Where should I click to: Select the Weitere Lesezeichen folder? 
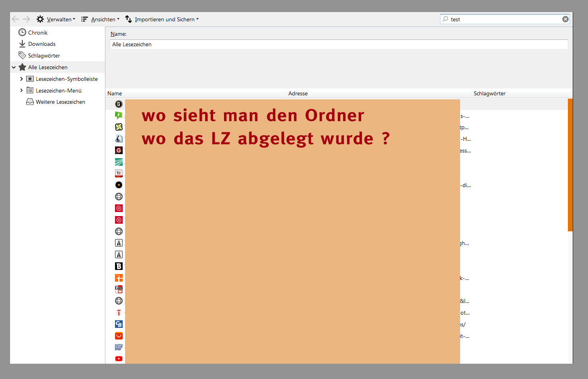tap(60, 102)
